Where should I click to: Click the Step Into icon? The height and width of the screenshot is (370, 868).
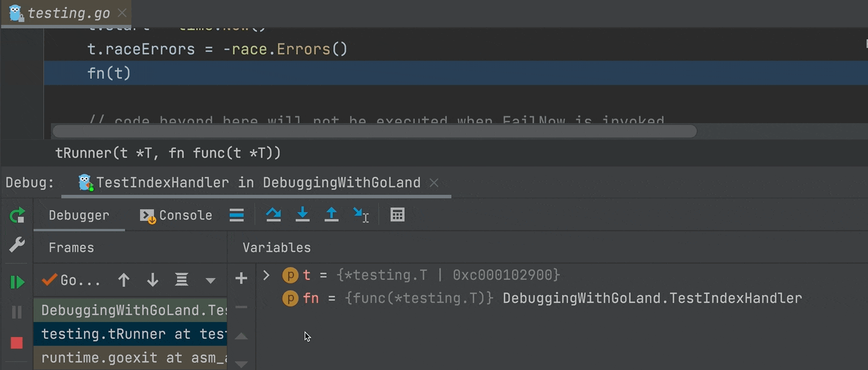(x=302, y=215)
